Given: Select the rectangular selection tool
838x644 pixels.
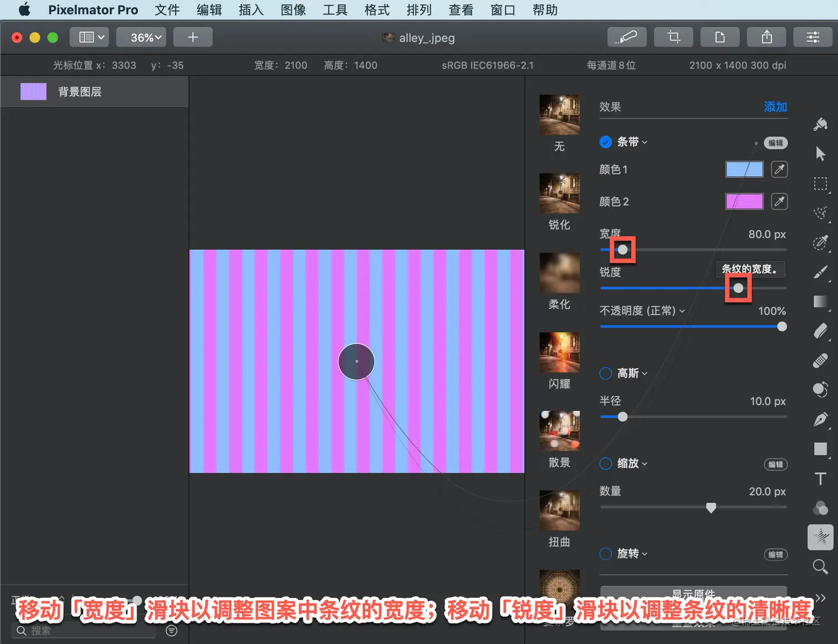Looking at the screenshot, I should [820, 183].
